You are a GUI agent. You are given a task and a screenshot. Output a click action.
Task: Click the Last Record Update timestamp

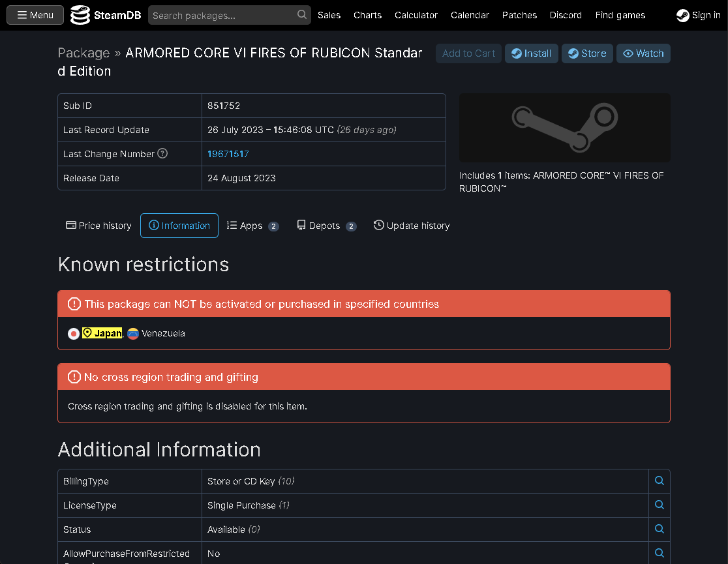coord(302,130)
